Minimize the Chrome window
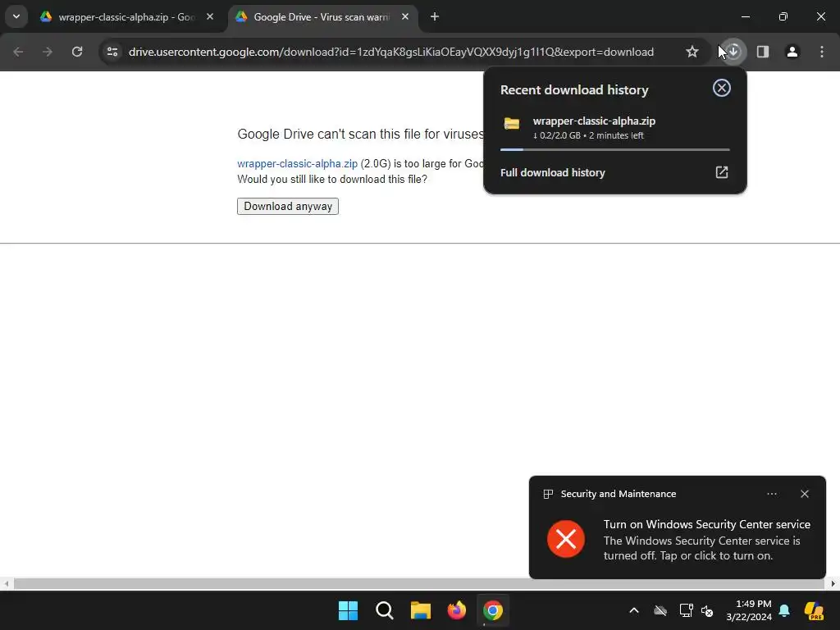This screenshot has height=630, width=840. point(745,16)
